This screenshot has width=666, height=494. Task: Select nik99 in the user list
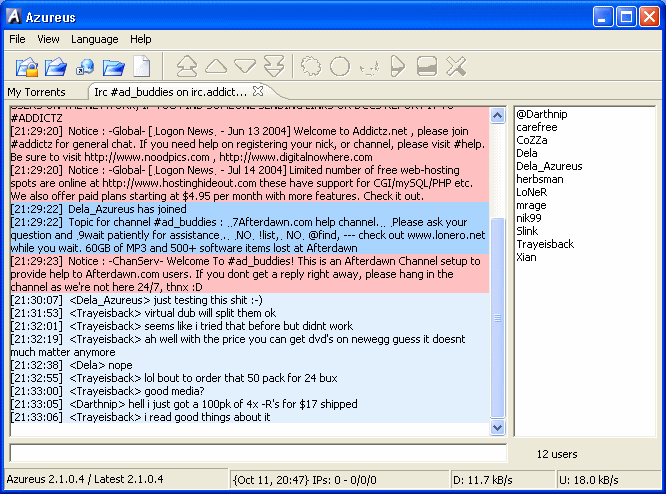tap(529, 218)
